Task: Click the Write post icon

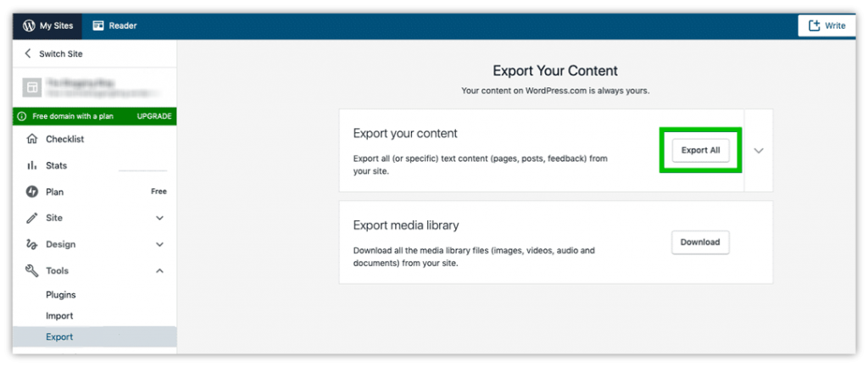Action: (815, 25)
